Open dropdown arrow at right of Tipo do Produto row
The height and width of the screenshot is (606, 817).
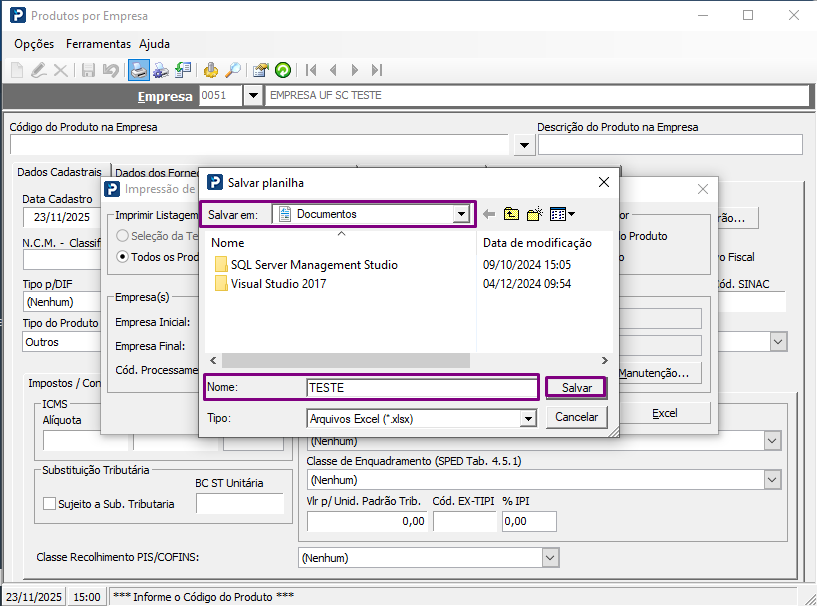pos(778,342)
